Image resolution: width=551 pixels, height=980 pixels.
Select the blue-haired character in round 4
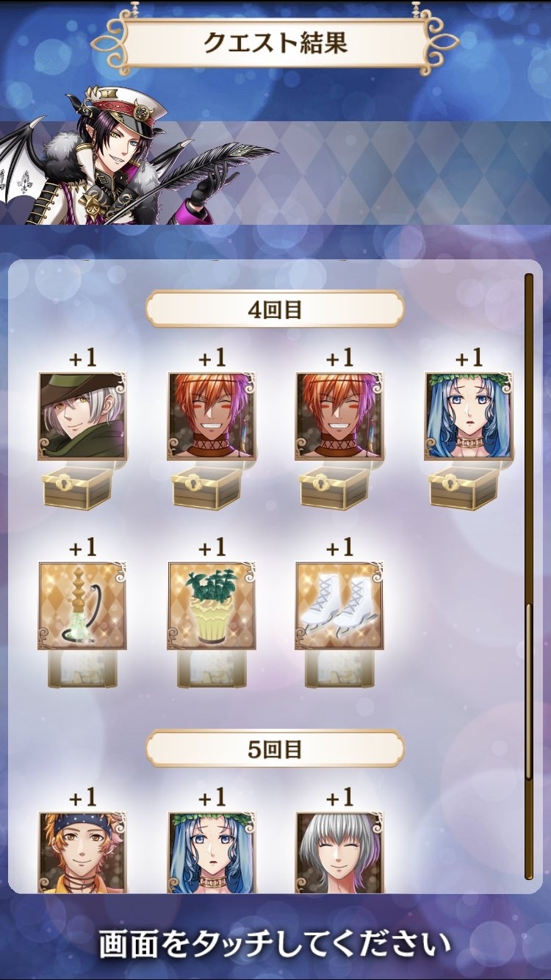click(x=469, y=417)
